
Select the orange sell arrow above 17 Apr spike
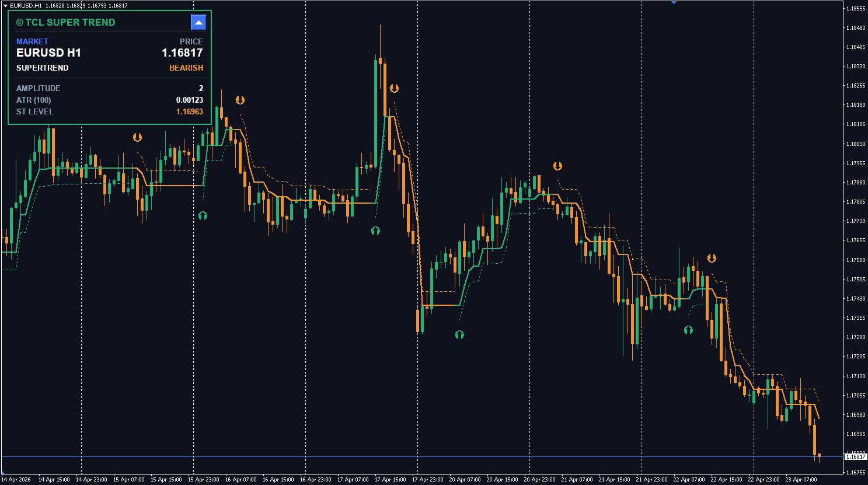point(394,88)
